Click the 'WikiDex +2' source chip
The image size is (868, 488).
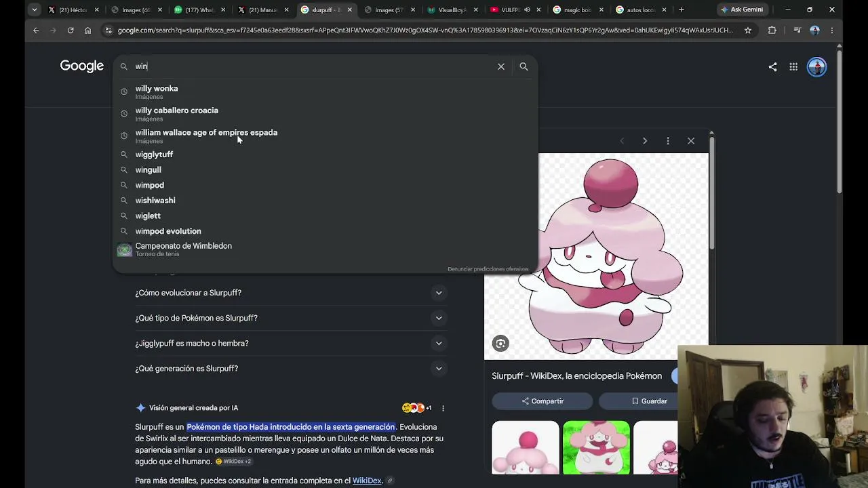[x=234, y=462]
